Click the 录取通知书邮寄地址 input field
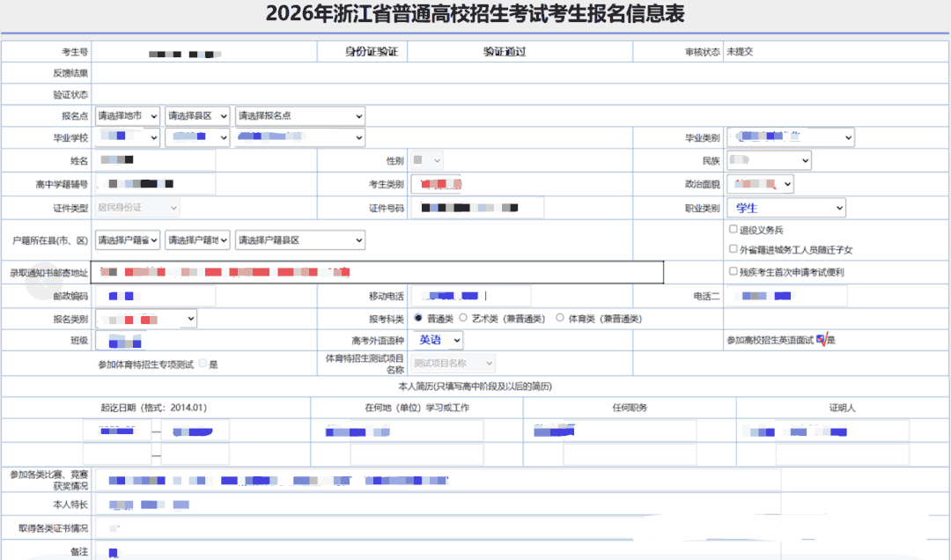Image resolution: width=951 pixels, height=560 pixels. 379,273
